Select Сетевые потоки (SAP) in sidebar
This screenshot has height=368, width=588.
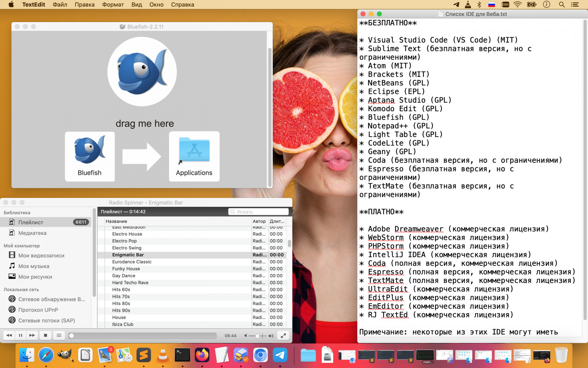click(x=46, y=321)
